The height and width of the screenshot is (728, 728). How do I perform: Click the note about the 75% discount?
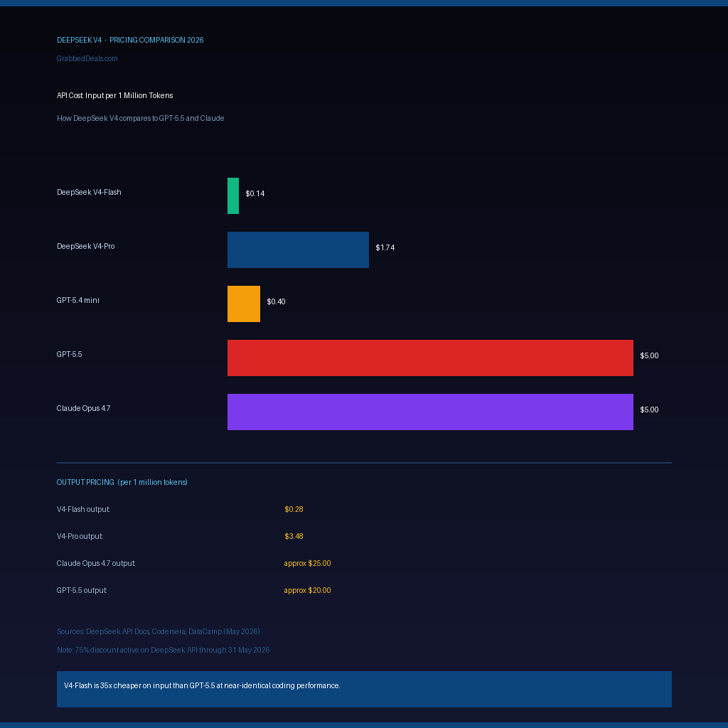[x=163, y=650]
